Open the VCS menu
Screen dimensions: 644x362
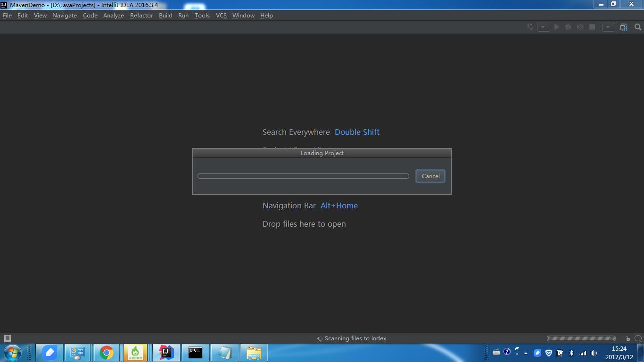coord(221,15)
